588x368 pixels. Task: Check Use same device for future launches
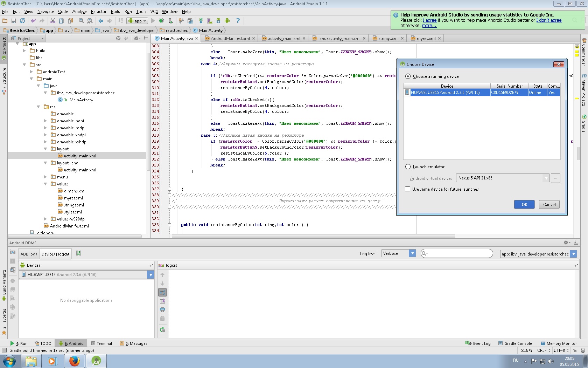(407, 189)
